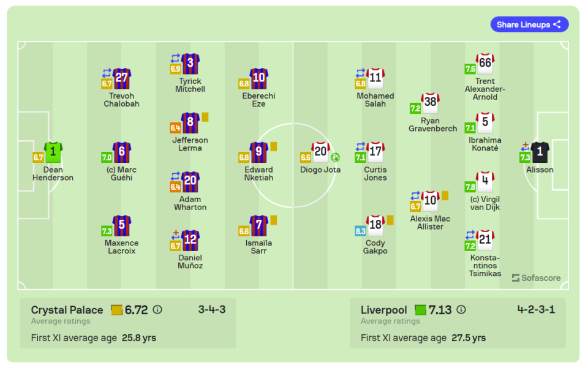588x368 pixels.
Task: Click the Liverpool green rating swatch
Action: click(420, 310)
